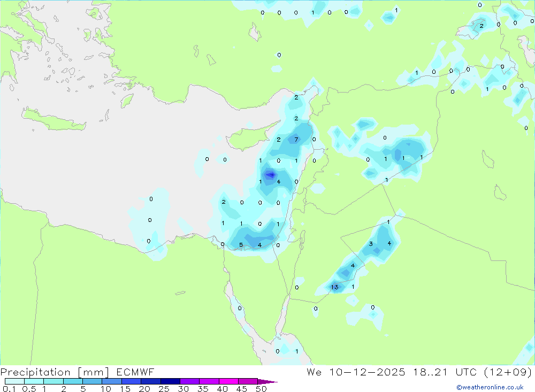This screenshot has height=392, width=535.
Task: Select the 2–5 mm legend color box
Action: coord(73,381)
